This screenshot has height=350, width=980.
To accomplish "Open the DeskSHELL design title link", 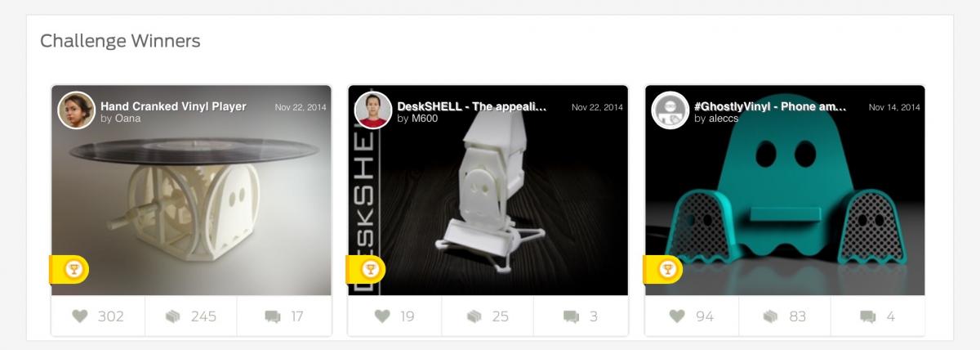I will click(472, 106).
